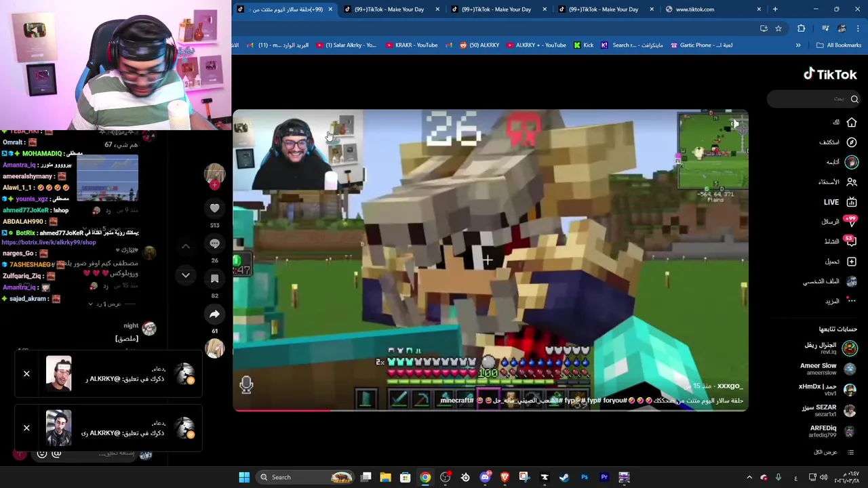Open Steam from taskbar
The width and height of the screenshot is (868, 488).
click(564, 477)
